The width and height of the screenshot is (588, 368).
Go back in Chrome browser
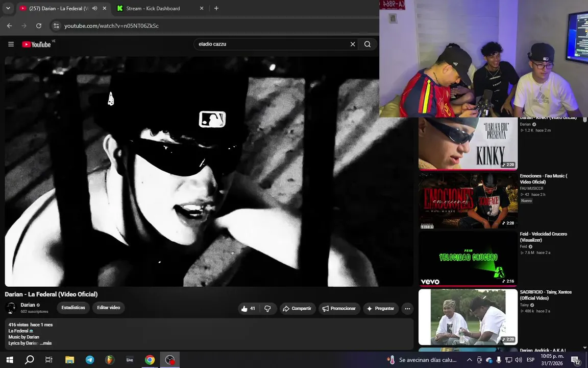(x=9, y=26)
